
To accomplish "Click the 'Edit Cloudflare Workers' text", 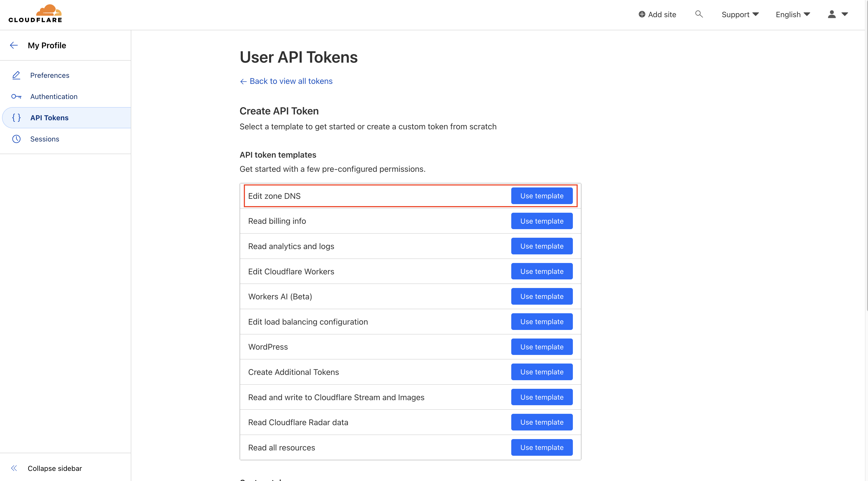I will [291, 271].
